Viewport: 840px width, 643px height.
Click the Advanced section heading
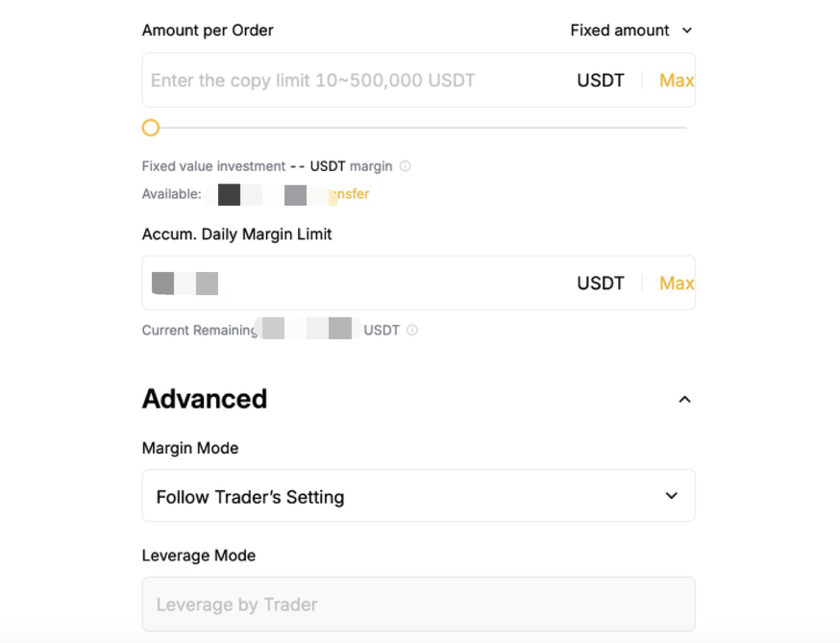pyautogui.click(x=205, y=399)
